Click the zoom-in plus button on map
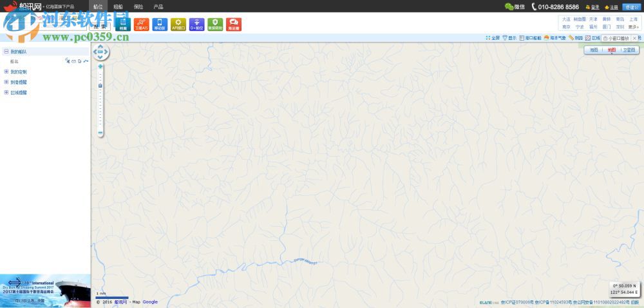This screenshot has width=644, height=308. pyautogui.click(x=100, y=66)
